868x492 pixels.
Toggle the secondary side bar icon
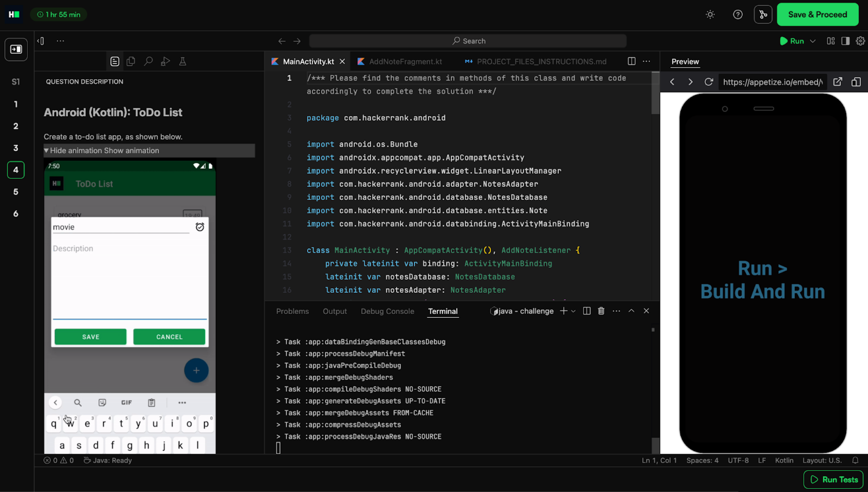(x=845, y=41)
